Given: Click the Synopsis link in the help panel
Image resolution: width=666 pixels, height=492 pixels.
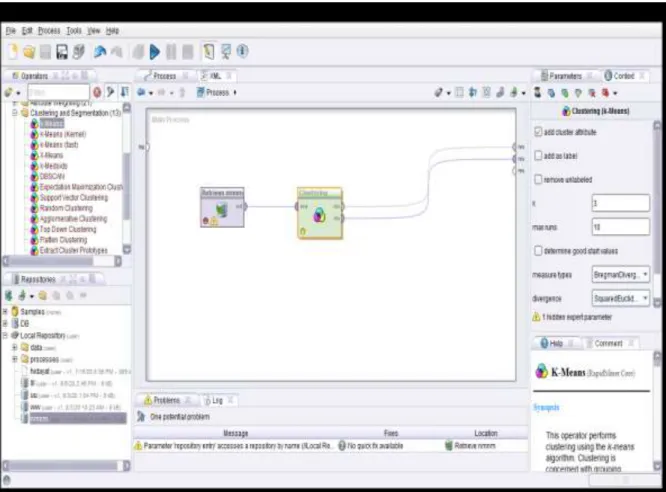Looking at the screenshot, I should (546, 407).
